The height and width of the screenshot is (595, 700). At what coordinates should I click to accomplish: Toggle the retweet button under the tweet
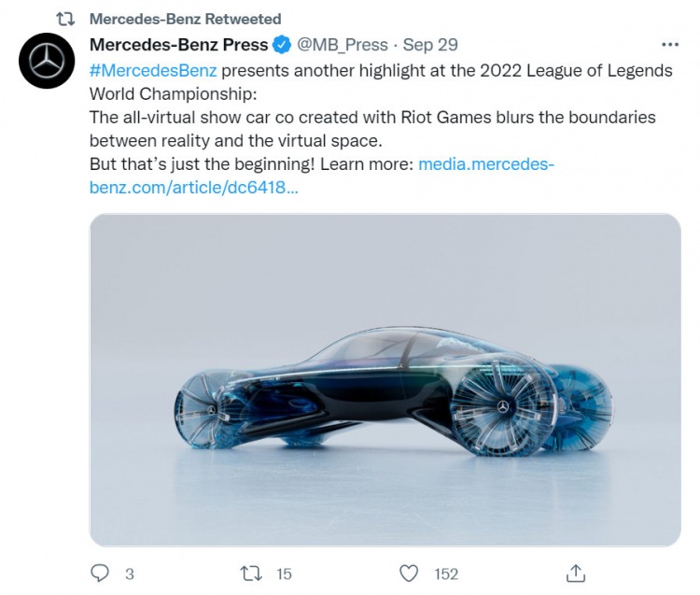[250, 573]
